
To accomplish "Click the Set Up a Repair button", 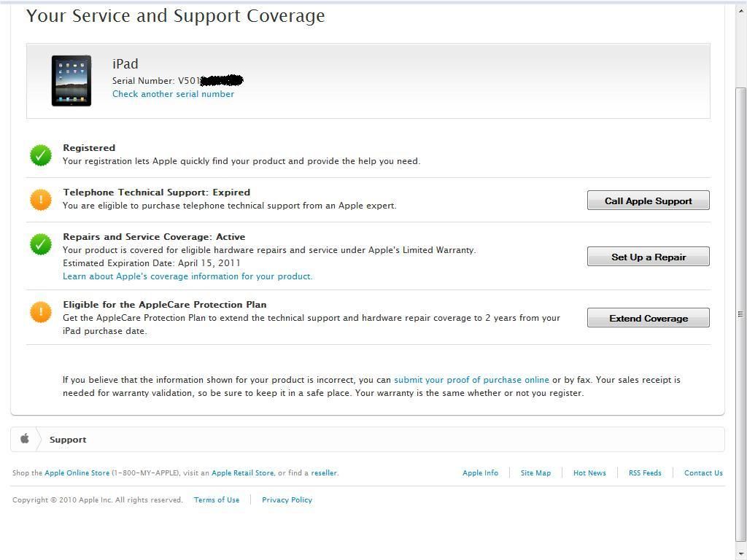I will (648, 257).
